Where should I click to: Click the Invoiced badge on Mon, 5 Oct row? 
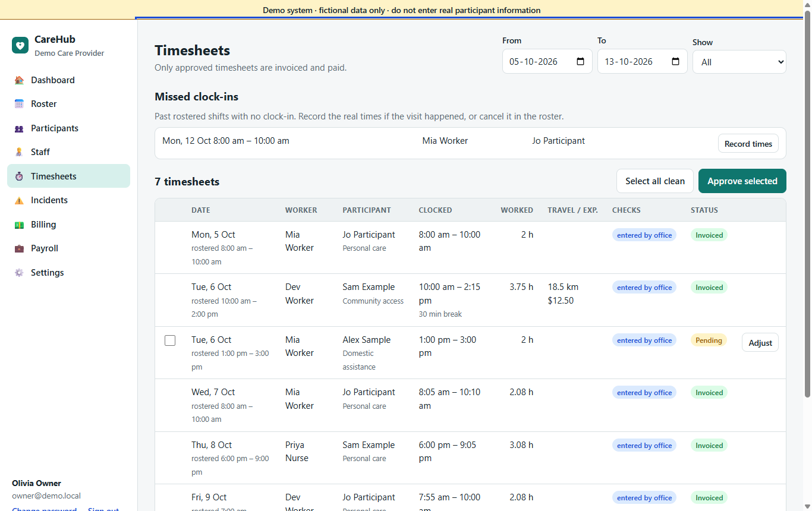click(709, 235)
